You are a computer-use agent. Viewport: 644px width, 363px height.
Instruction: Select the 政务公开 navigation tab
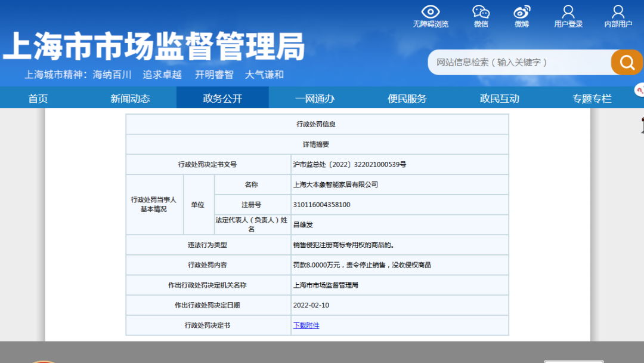pos(222,99)
